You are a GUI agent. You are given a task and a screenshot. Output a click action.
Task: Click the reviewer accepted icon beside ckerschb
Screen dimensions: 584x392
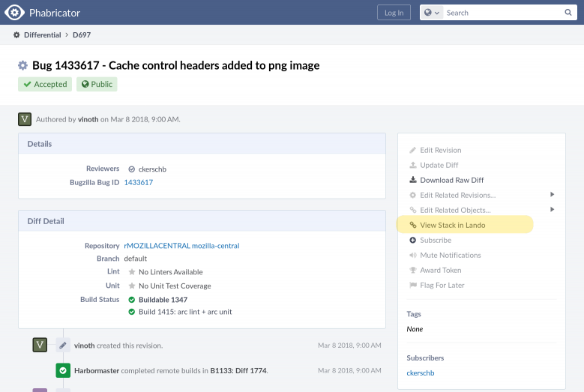[x=131, y=169]
